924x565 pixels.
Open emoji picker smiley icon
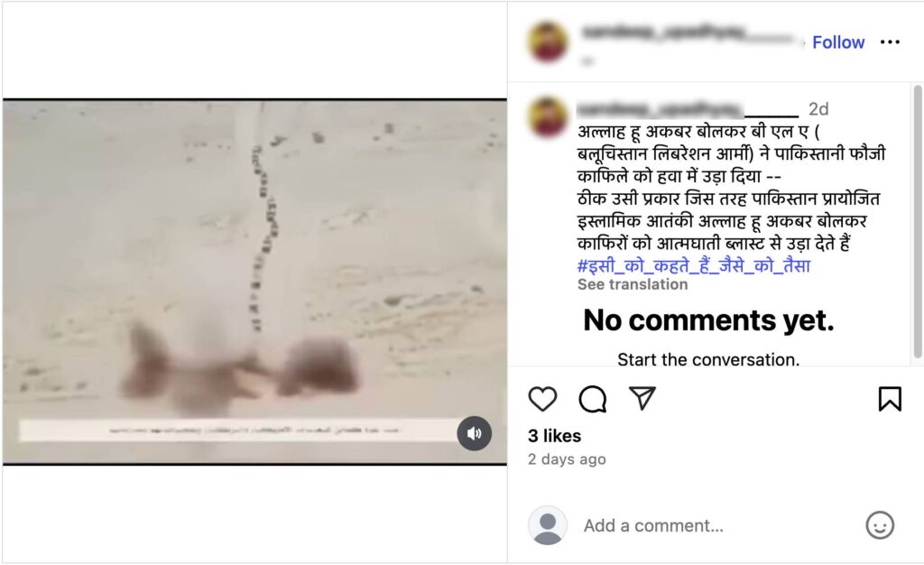click(879, 525)
